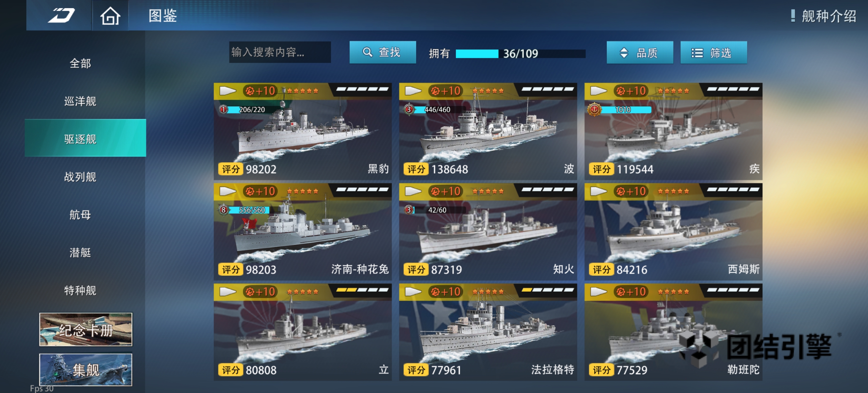Go to home via house icon
The height and width of the screenshot is (393, 868).
click(110, 16)
